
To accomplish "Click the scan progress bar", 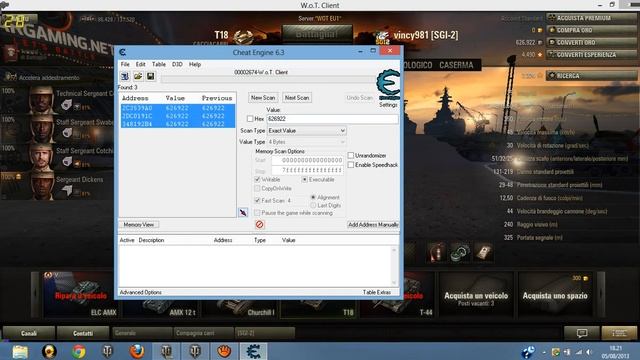I will click(x=268, y=79).
